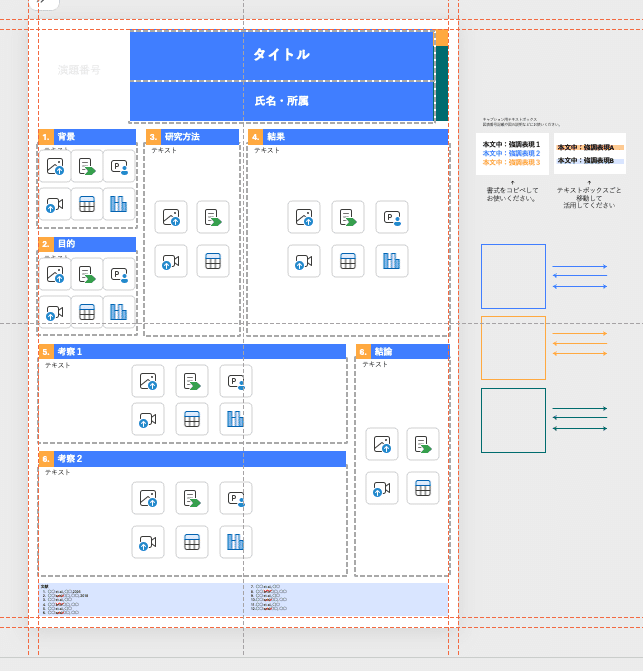Select the top blue right-pointing arrow
The height and width of the screenshot is (671, 643).
tap(580, 267)
